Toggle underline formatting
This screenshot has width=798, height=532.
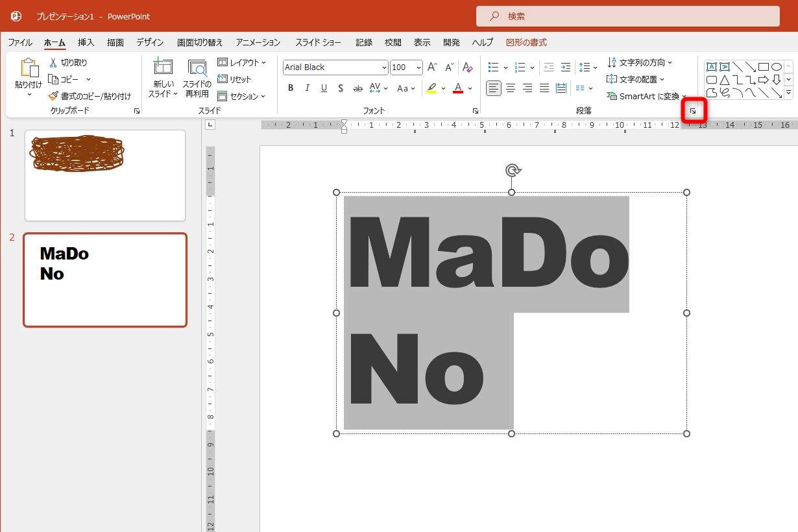324,88
